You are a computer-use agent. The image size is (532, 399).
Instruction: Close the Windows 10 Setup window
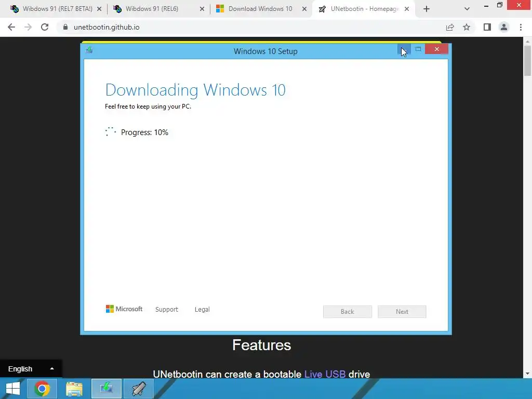(436, 49)
